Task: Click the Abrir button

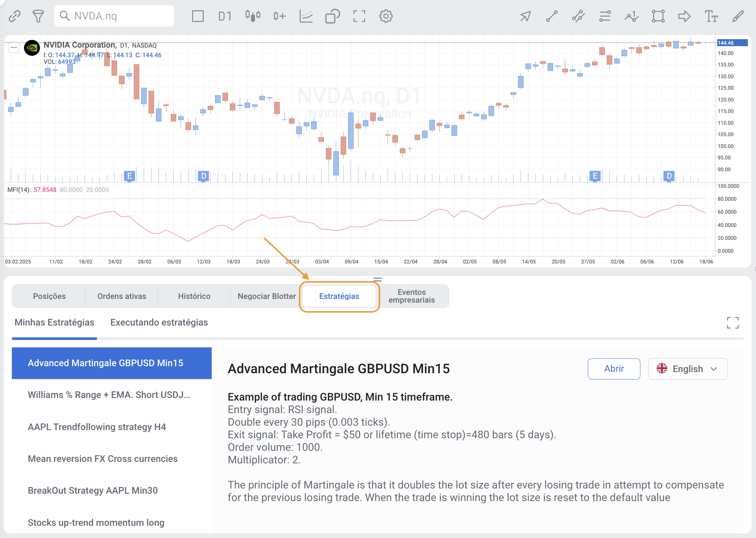Action: 614,369
